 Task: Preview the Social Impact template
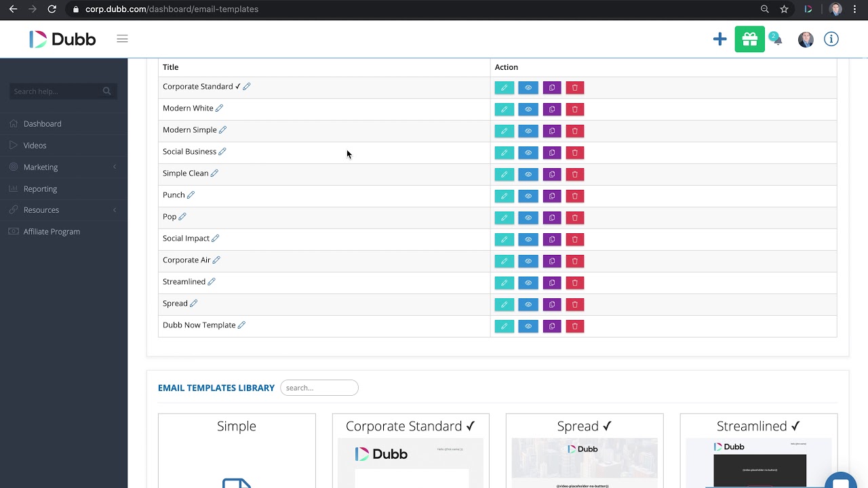[x=528, y=239]
